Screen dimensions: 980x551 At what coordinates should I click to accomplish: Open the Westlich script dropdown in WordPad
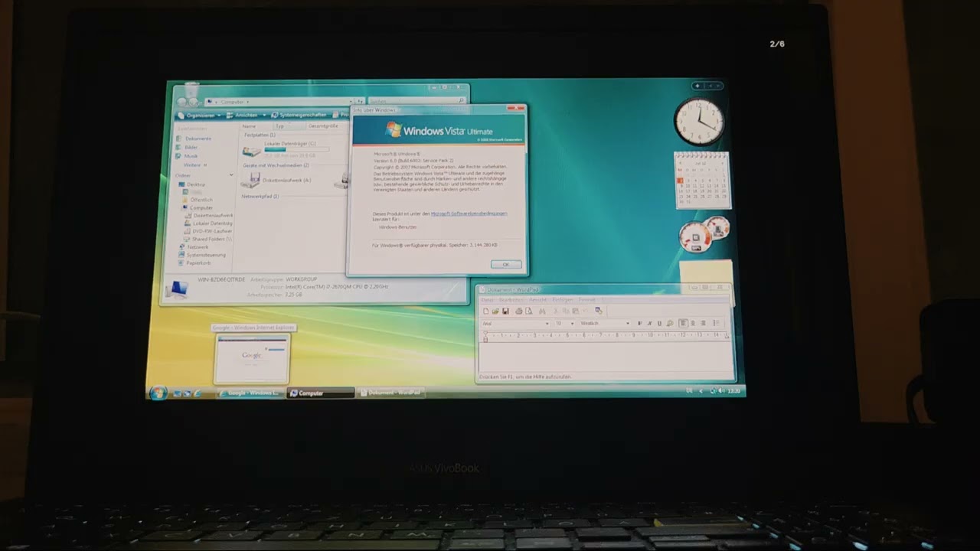pos(628,323)
